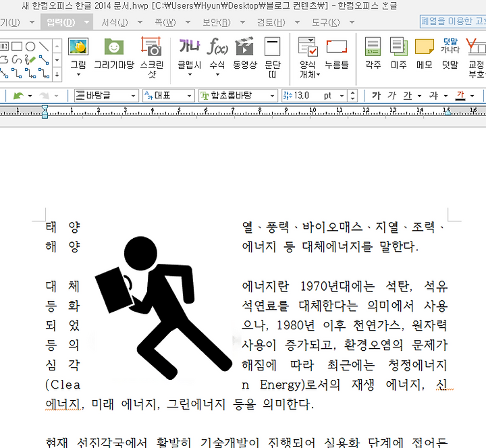Select the straight connector line tool
This screenshot has width=486, height=448.
(44, 60)
